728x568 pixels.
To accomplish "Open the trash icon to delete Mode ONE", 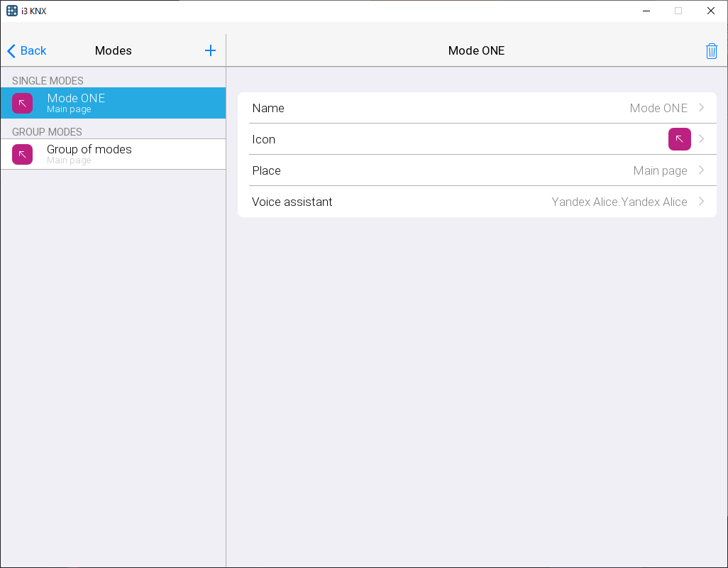I will 712,50.
